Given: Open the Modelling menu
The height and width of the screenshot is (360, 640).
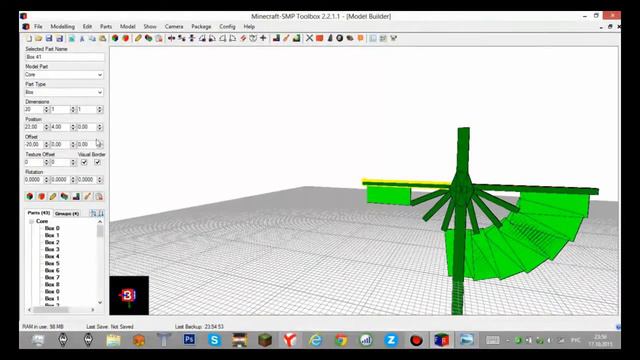Looking at the screenshot, I should (62, 27).
